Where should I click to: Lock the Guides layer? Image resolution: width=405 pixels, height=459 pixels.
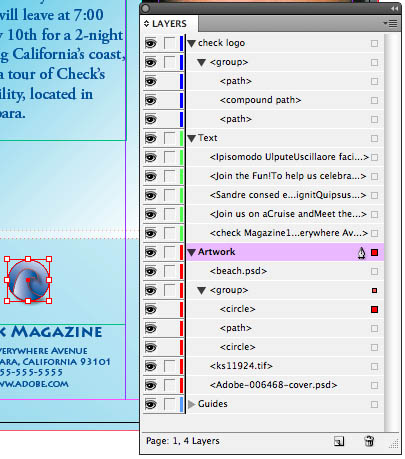169,404
